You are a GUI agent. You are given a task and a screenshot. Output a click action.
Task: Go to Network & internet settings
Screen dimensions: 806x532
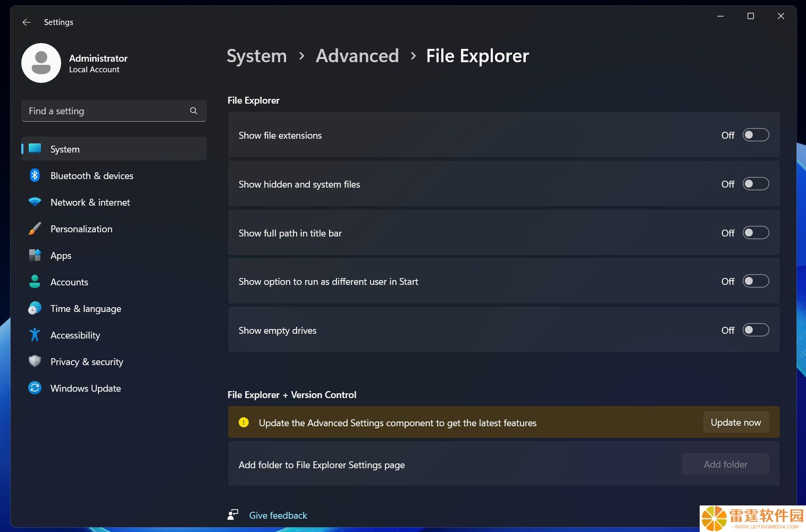114,202
